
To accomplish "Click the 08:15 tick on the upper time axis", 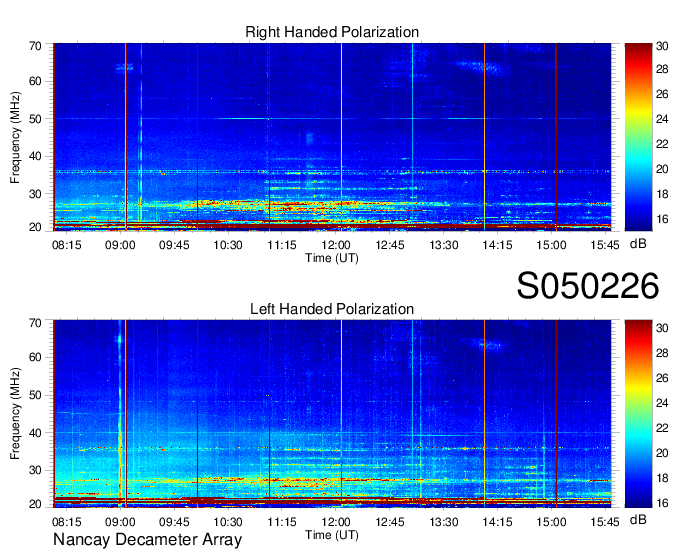I will [x=66, y=245].
